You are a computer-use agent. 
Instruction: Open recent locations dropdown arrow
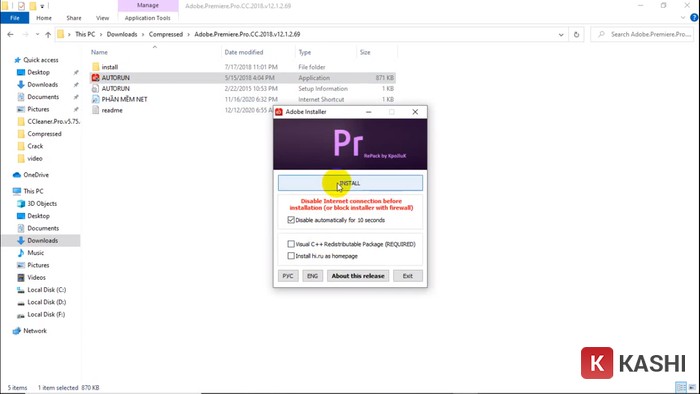click(x=38, y=34)
